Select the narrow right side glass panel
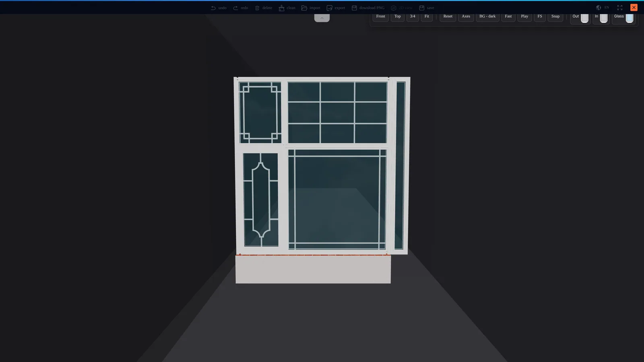Screen dimensions: 644x362 click(x=400, y=165)
